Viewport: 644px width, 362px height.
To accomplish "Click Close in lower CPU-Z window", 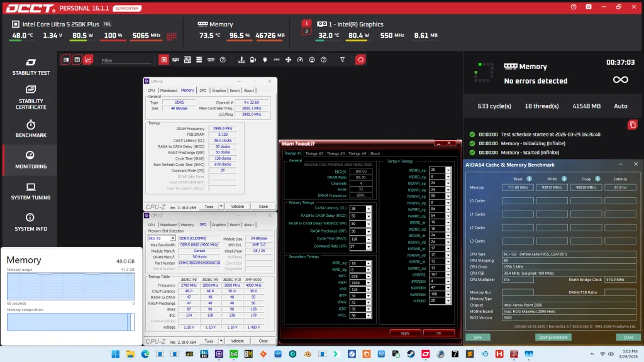I will [264, 341].
